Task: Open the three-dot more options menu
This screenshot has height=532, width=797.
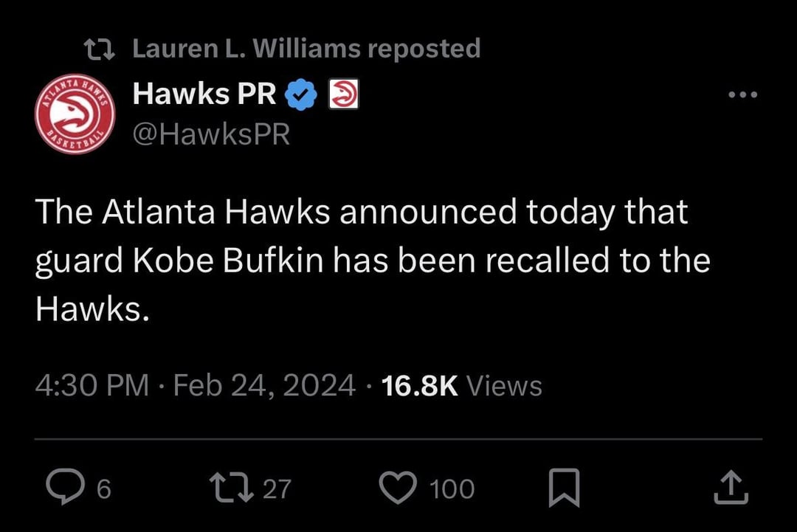Action: tap(742, 94)
